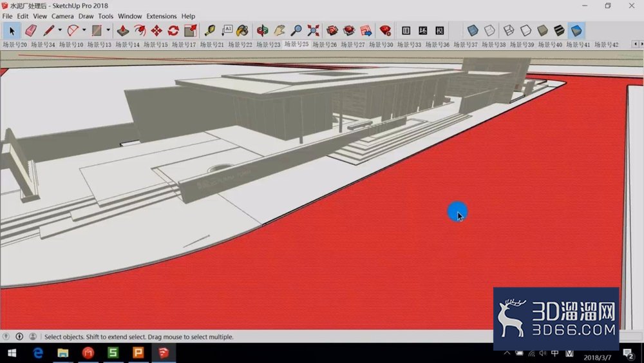The height and width of the screenshot is (363, 644).
Task: Open the 3D Warehouse icon
Action: pos(332,30)
